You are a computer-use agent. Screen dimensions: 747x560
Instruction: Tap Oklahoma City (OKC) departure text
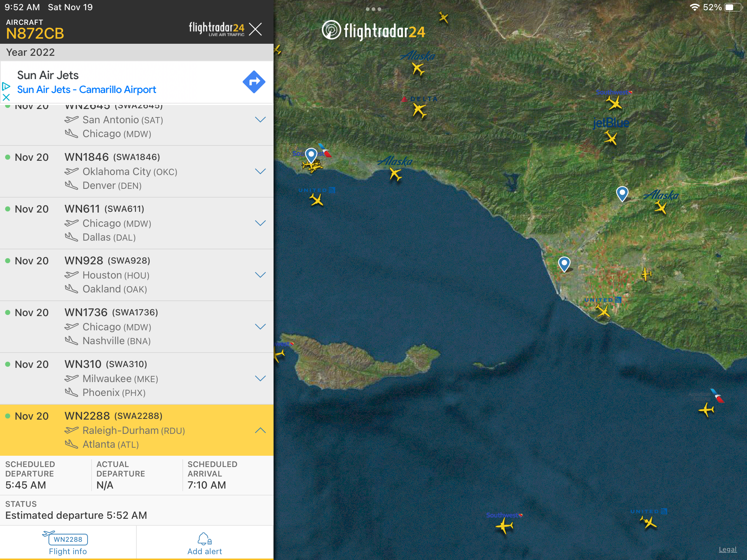(x=130, y=172)
